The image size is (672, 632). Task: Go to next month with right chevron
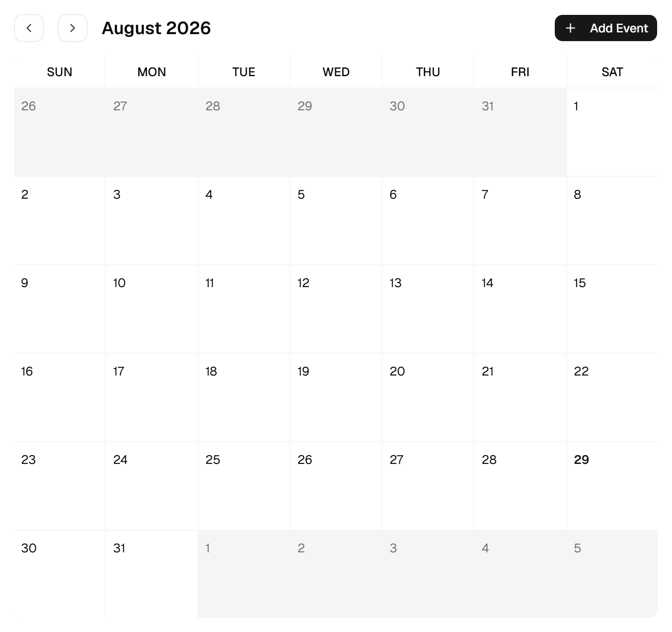(73, 28)
